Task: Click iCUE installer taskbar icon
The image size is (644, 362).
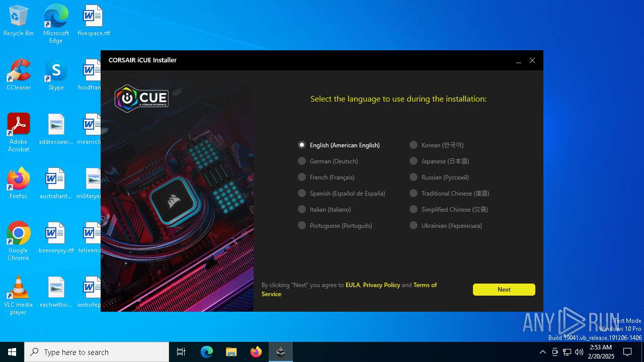Action: (280, 352)
